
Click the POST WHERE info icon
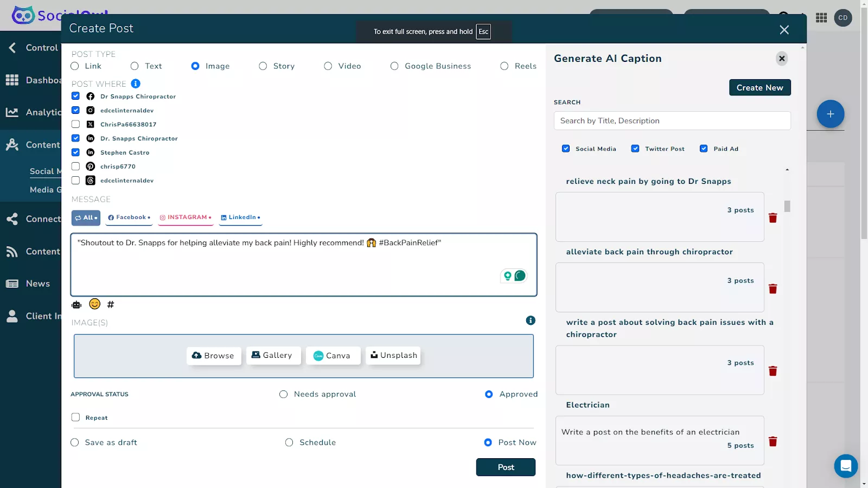[136, 84]
